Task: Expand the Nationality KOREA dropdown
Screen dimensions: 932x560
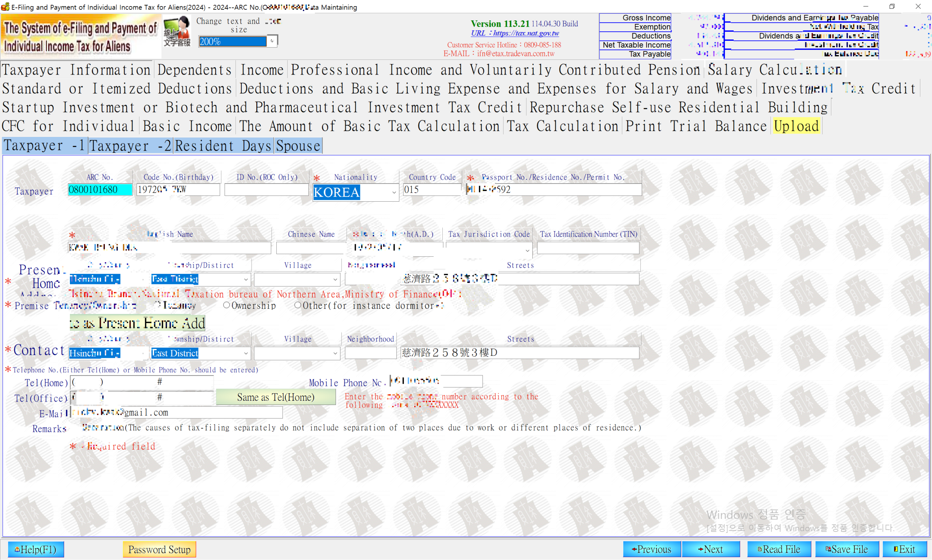Action: point(394,193)
